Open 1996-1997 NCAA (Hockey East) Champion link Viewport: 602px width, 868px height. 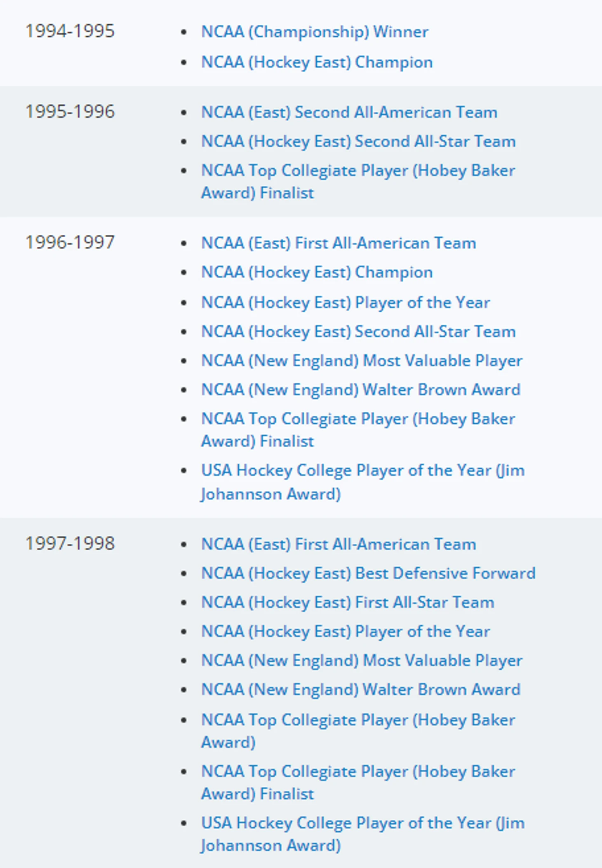317,272
